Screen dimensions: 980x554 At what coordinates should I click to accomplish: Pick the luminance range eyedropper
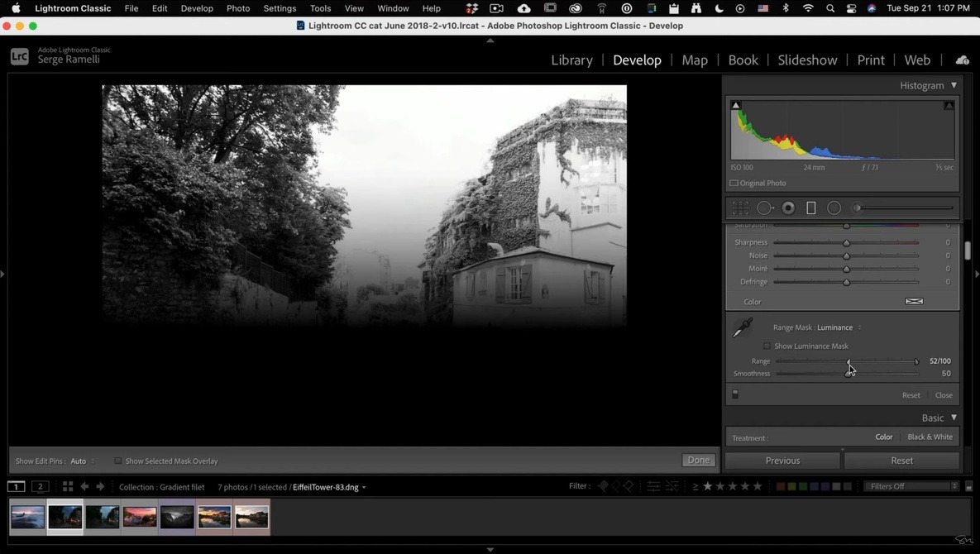(743, 327)
